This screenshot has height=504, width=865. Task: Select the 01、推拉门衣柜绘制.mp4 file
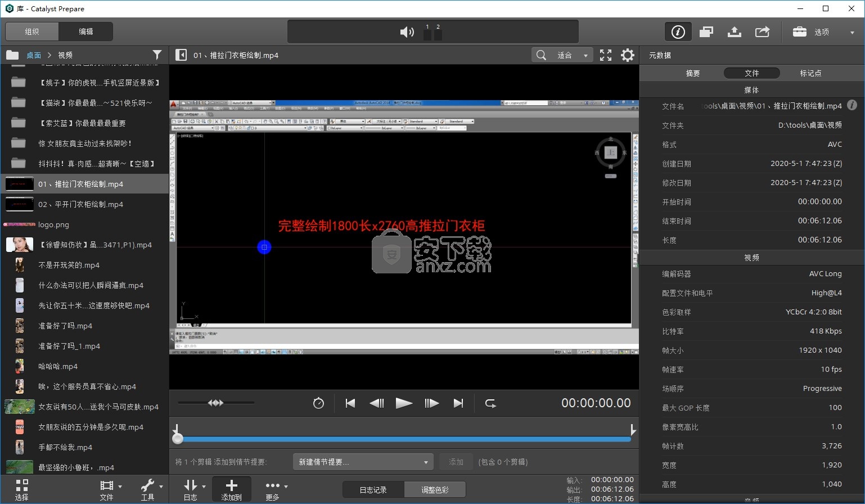(x=84, y=184)
